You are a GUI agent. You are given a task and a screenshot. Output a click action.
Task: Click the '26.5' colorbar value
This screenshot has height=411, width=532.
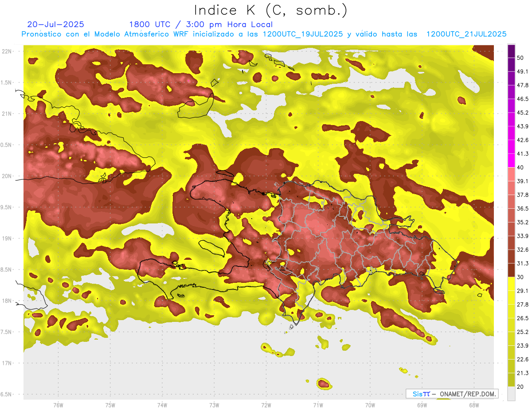(x=523, y=318)
